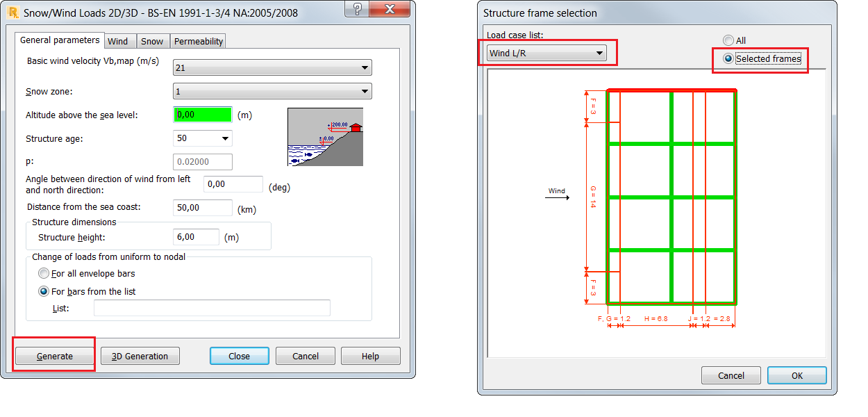Confirm frame selection with OK

[x=796, y=375]
